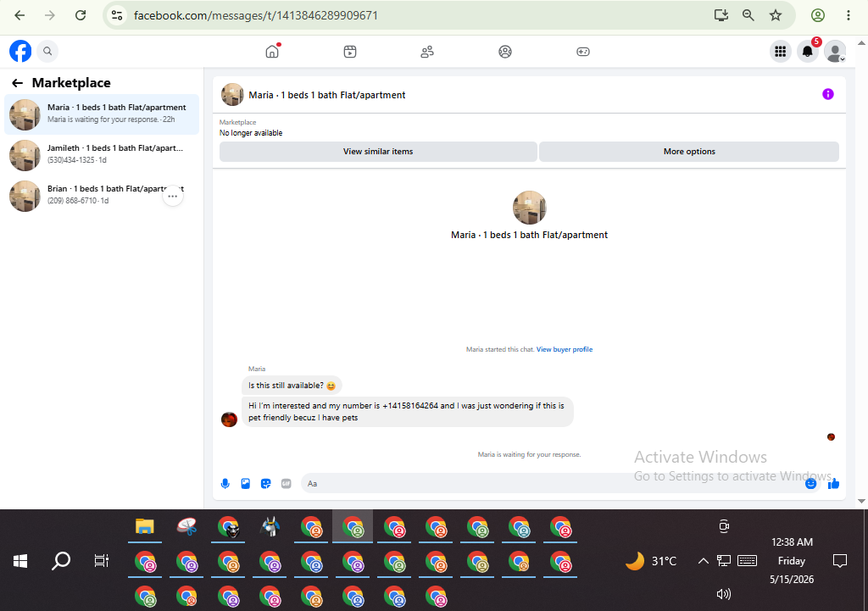Open the Gaming controller icon
Screen dimensions: 868x611
pyautogui.click(x=583, y=52)
